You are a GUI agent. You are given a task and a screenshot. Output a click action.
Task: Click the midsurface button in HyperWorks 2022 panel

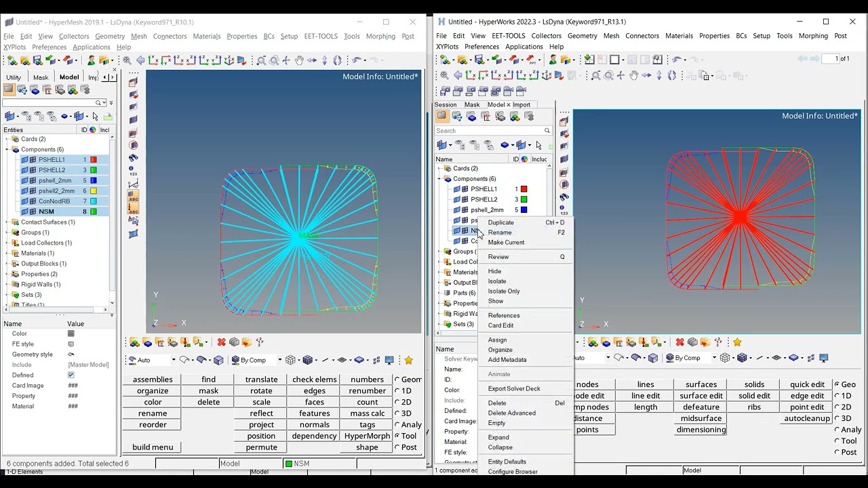point(701,418)
